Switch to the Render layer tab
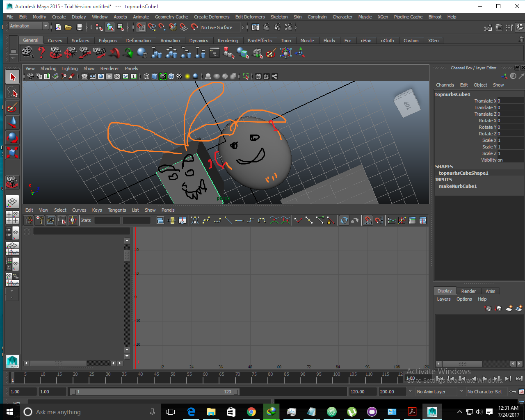The width and height of the screenshot is (525, 420). coord(468,291)
